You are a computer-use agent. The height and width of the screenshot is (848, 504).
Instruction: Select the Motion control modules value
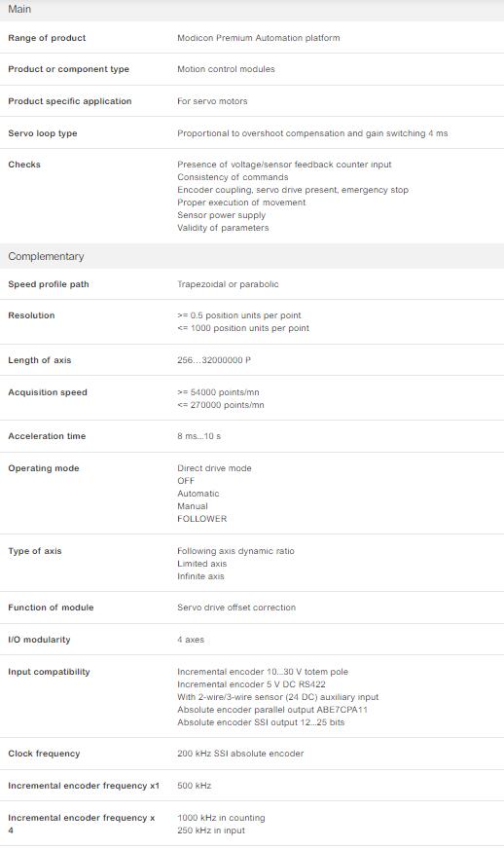[226, 69]
